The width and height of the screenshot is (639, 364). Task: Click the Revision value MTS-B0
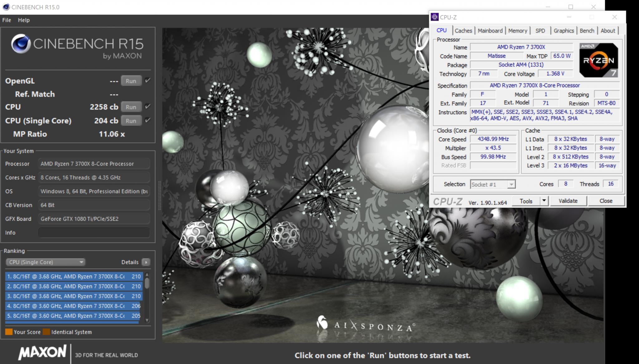click(606, 103)
